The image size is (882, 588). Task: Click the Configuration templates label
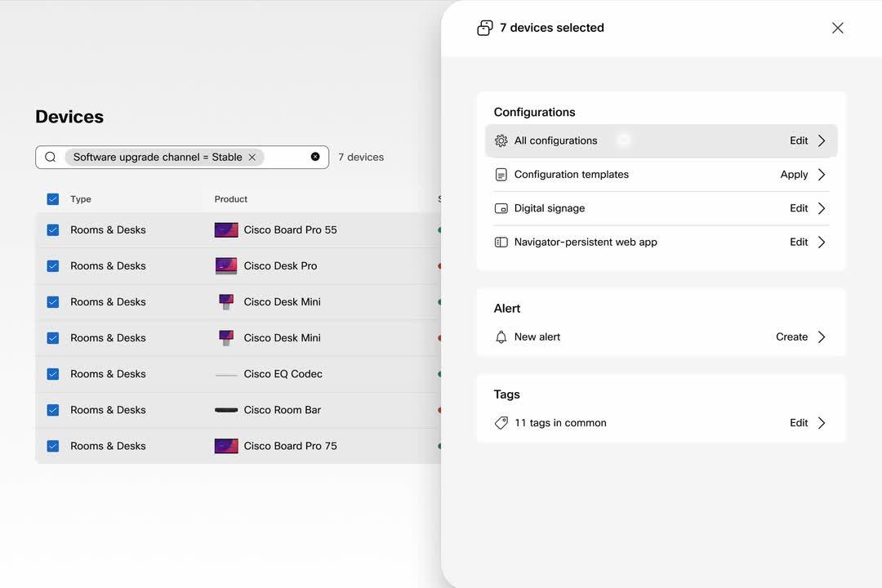point(572,175)
